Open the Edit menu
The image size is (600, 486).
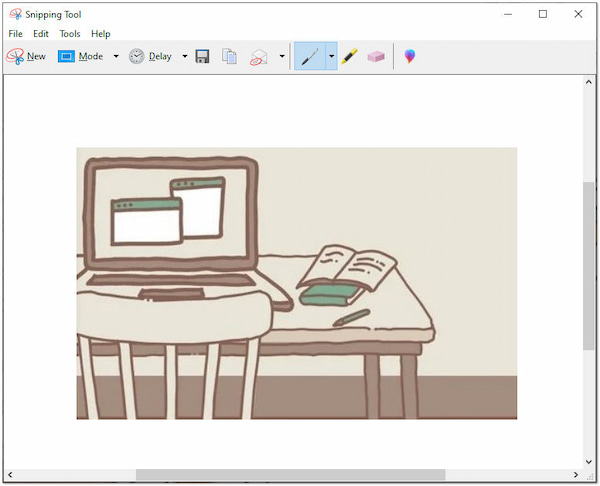tap(41, 34)
